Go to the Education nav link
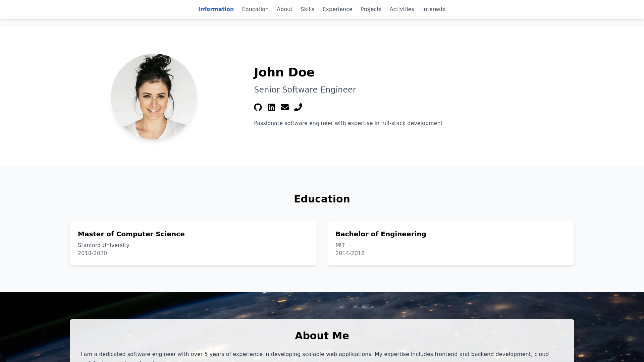 255,9
